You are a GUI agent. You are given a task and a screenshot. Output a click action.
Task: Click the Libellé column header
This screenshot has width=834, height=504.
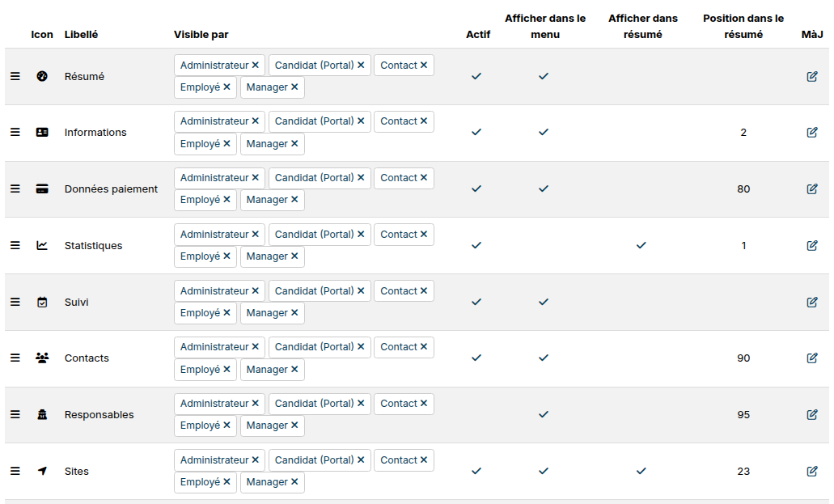pyautogui.click(x=82, y=35)
